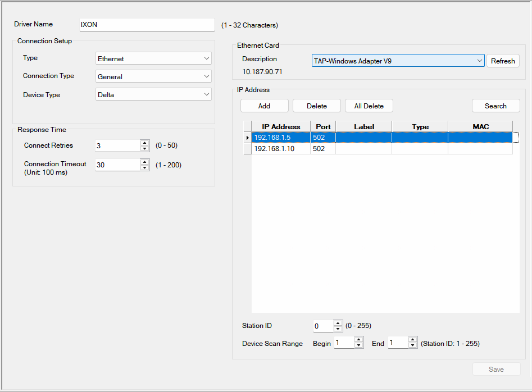Click the Type column header in table
532x392 pixels.
tap(420, 126)
